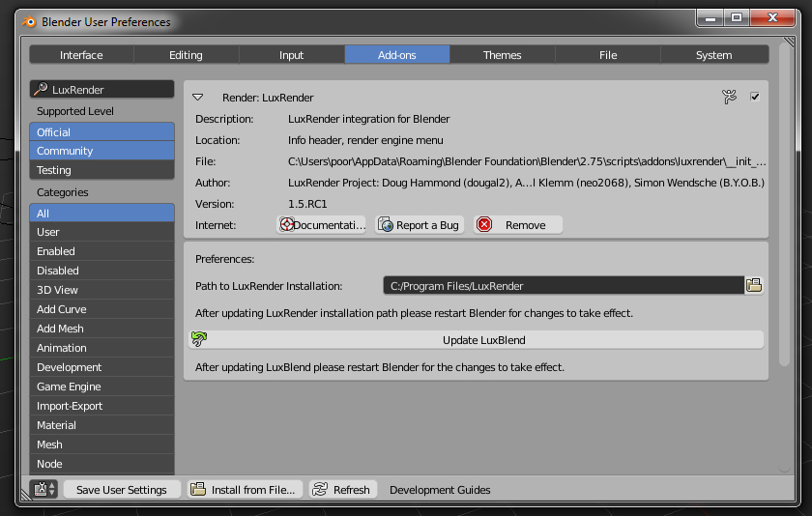
Task: Collapse the Render: LuxRender add-on details
Action: tap(198, 98)
